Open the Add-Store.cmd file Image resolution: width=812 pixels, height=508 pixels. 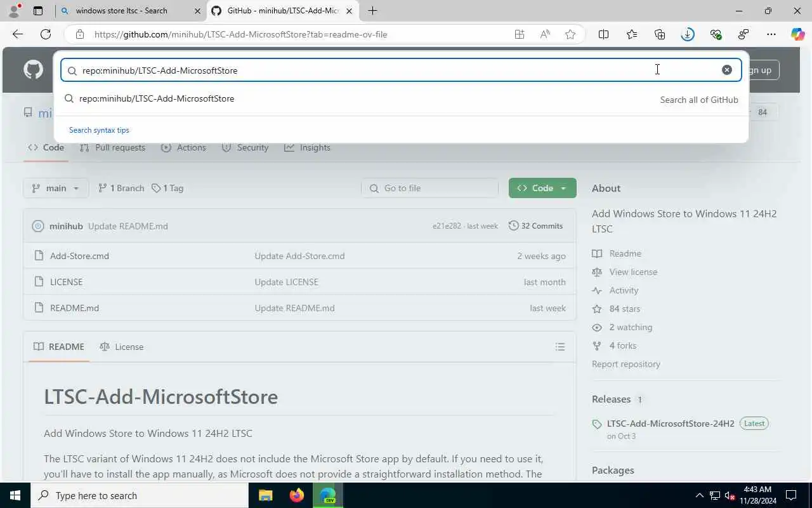[79, 256]
